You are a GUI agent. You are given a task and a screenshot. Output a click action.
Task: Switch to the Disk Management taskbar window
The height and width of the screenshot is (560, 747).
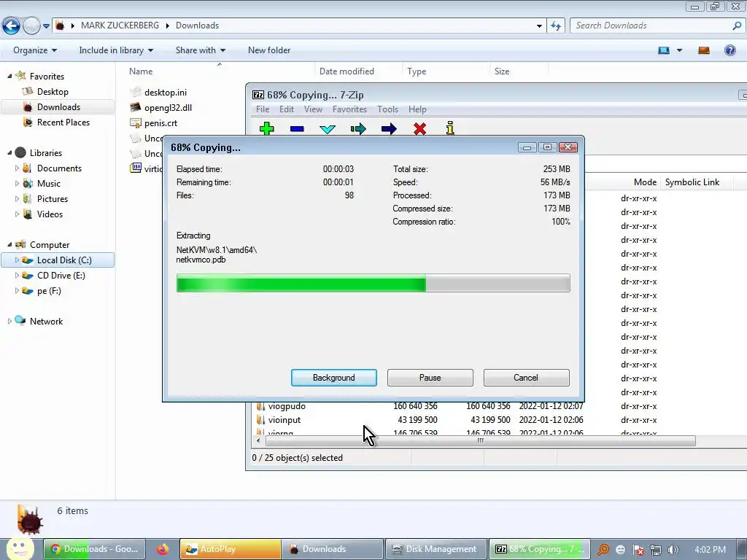pos(436,549)
